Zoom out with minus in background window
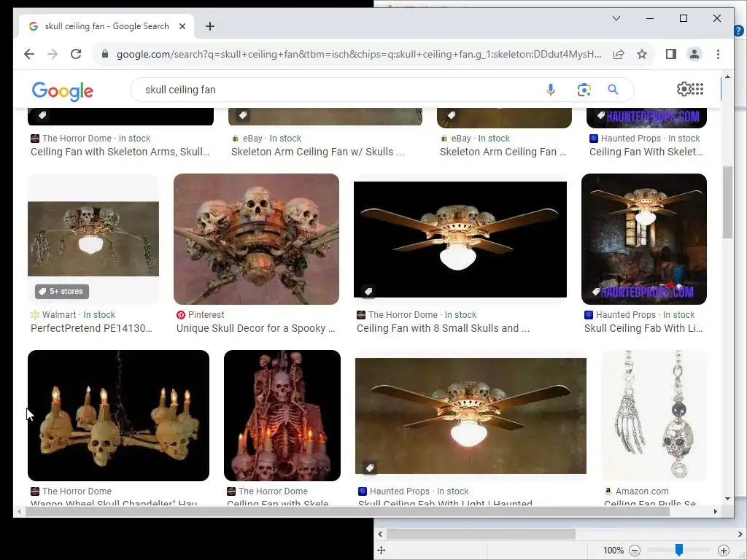Image resolution: width=747 pixels, height=560 pixels. click(635, 551)
